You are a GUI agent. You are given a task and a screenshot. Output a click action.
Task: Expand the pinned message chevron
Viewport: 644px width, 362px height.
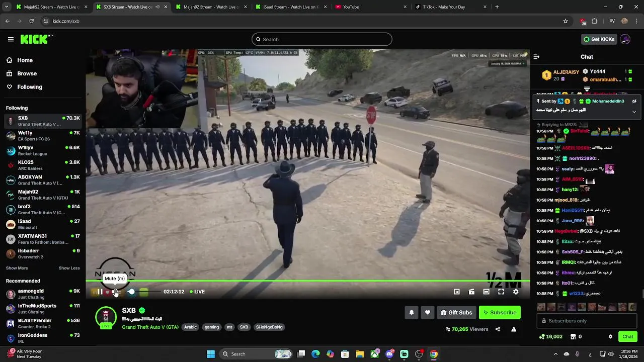(x=634, y=112)
